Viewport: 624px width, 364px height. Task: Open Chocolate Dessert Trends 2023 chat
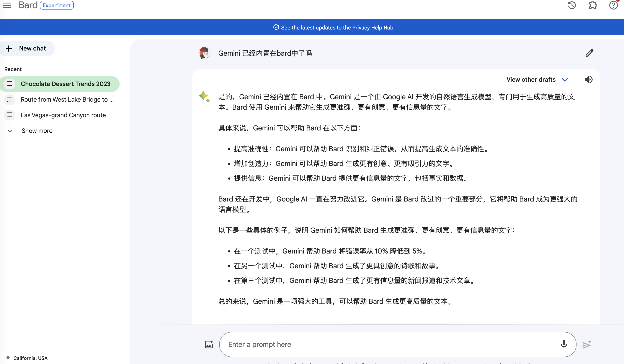(60, 84)
